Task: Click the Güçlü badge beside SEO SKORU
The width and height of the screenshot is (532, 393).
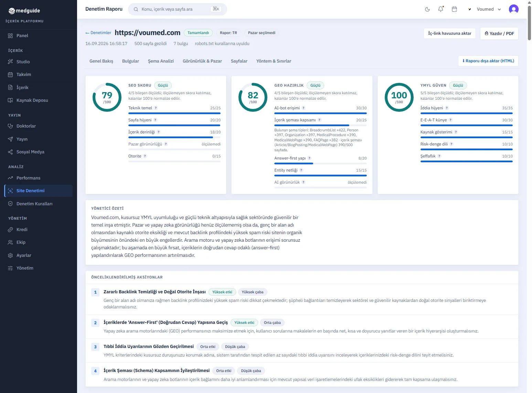Action: coord(163,85)
